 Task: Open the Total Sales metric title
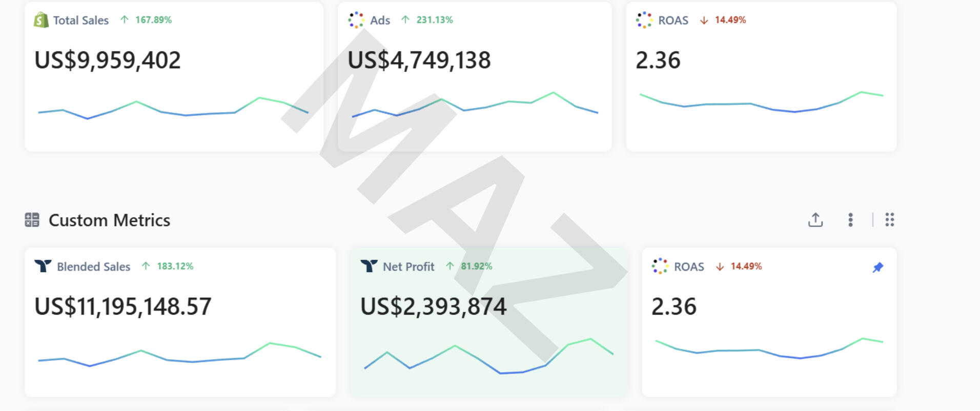point(81,20)
